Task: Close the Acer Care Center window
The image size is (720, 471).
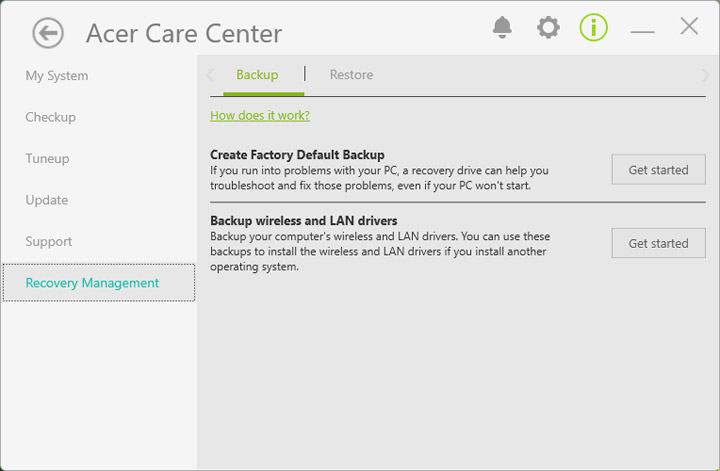Action: 689,27
